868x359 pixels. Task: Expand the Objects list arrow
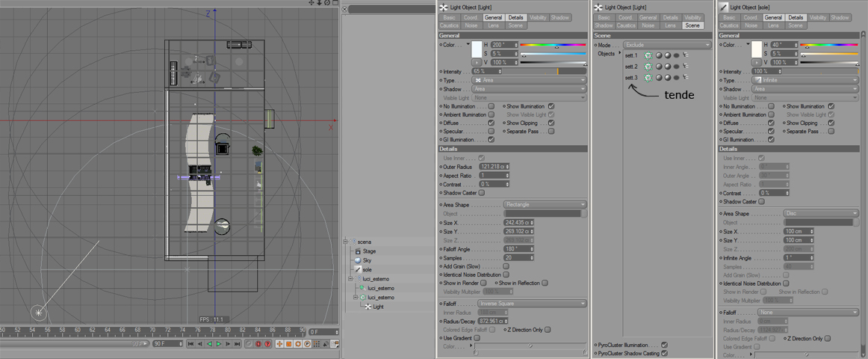[x=620, y=54]
